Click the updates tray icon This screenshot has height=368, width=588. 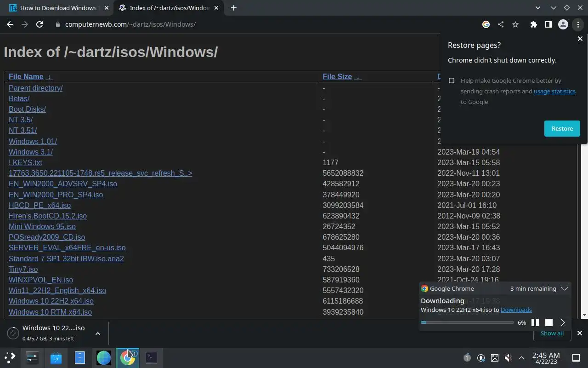point(481,357)
